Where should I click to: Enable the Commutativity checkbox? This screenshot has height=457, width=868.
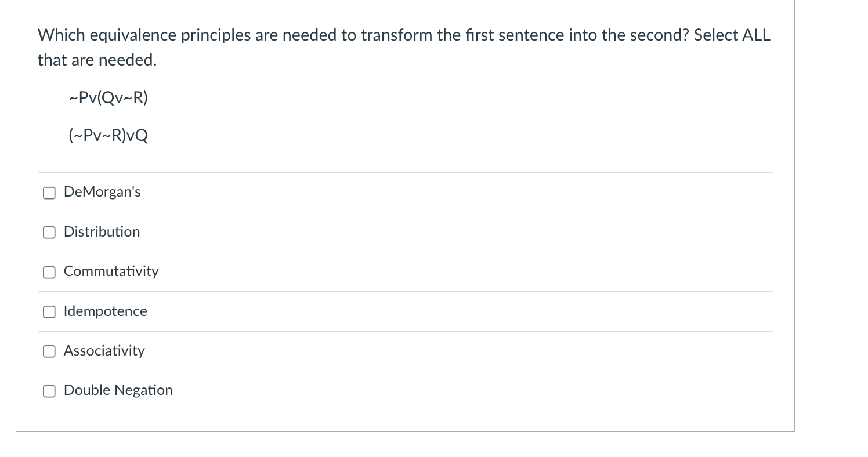[49, 272]
